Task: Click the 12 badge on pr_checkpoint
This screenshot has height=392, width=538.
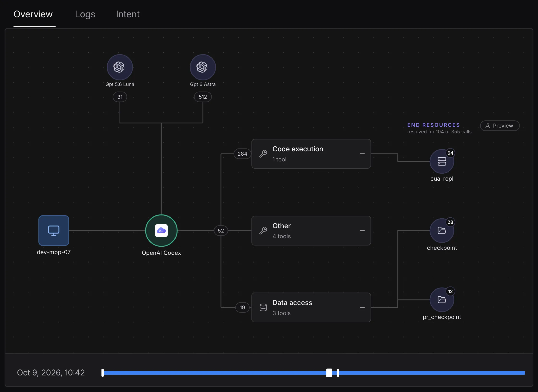Action: [x=450, y=291]
